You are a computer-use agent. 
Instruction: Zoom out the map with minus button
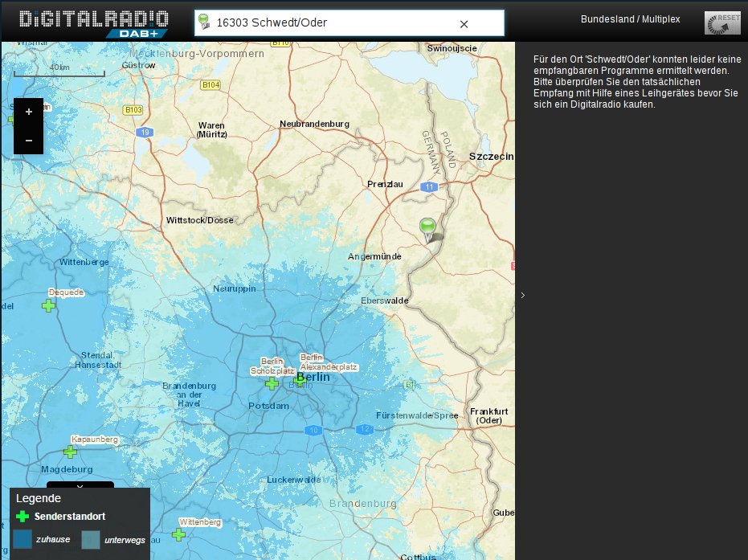[x=29, y=140]
